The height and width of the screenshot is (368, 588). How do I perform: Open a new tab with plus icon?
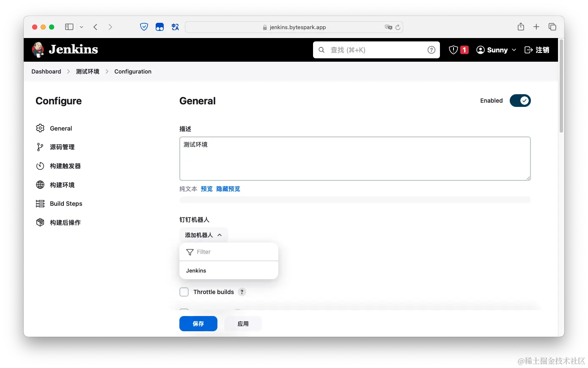pyautogui.click(x=536, y=27)
